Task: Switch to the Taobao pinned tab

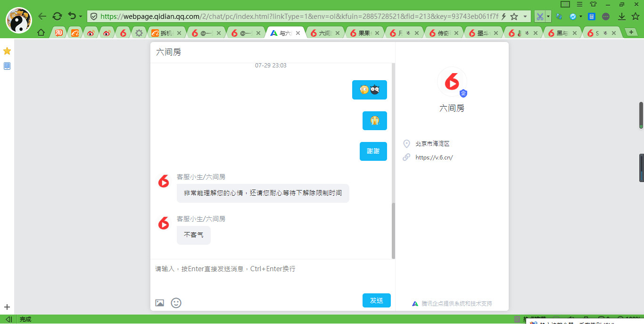Action: [59, 33]
